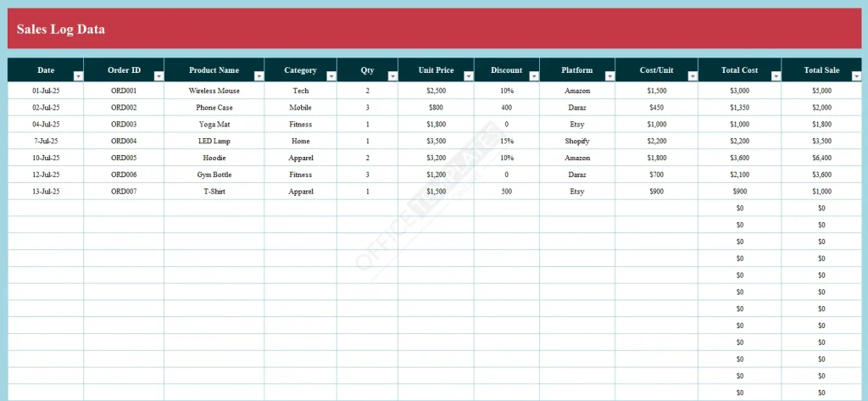Select the $450 cost per unit cell
Image resolution: width=868 pixels, height=401 pixels.
657,108
